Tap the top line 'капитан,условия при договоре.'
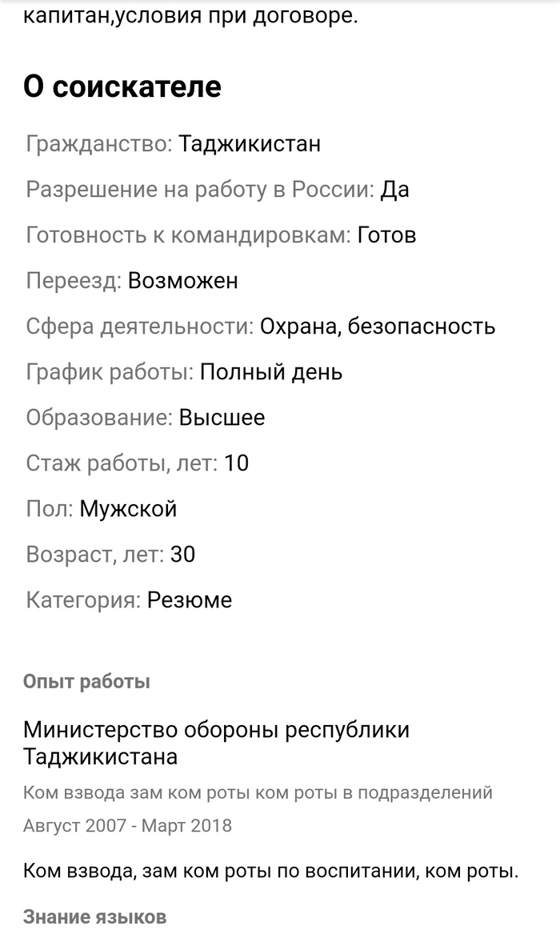 [x=190, y=16]
